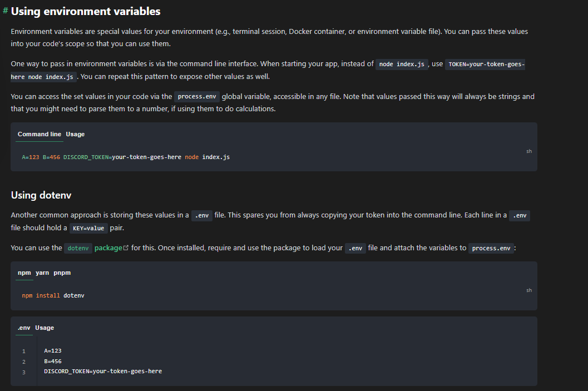Select the yarn tab

42,273
